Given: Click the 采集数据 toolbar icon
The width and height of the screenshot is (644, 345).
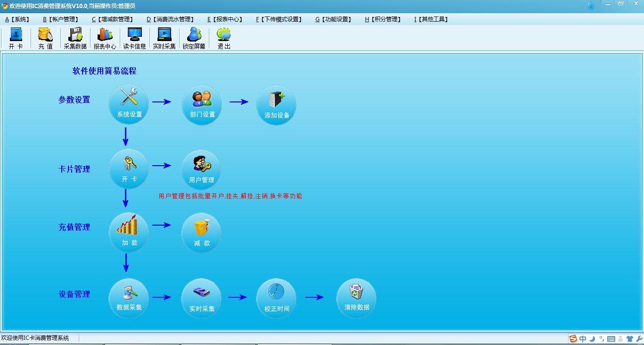Looking at the screenshot, I should [75, 39].
